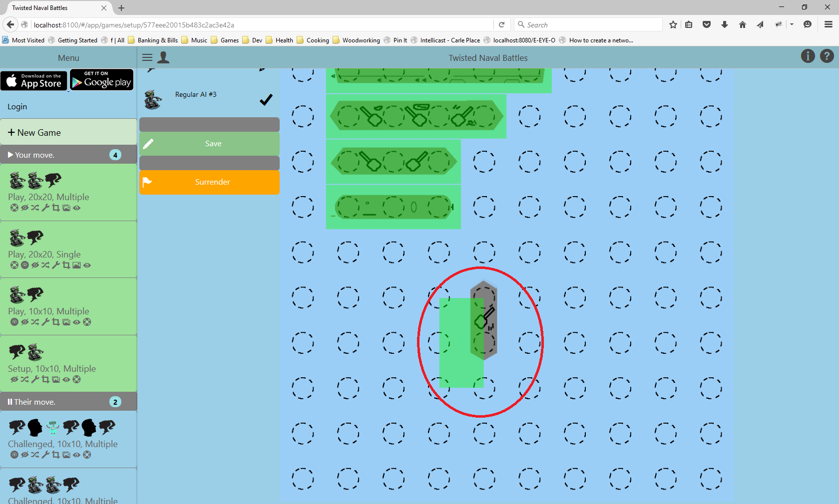
Task: Click the site identity globe icon
Action: (24, 24)
